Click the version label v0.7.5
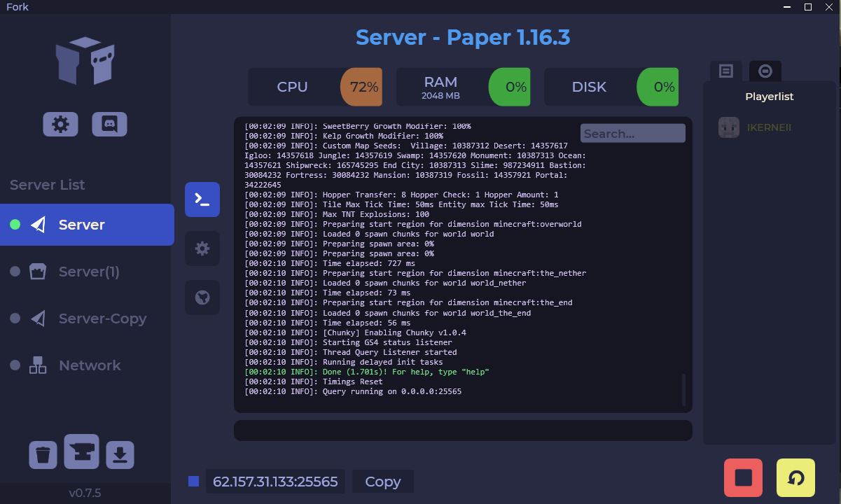Viewport: 841px width, 504px height. pos(85,493)
